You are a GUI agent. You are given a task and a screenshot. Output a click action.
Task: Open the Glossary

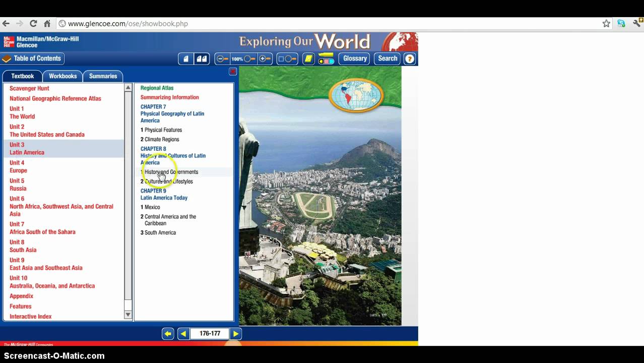(355, 58)
